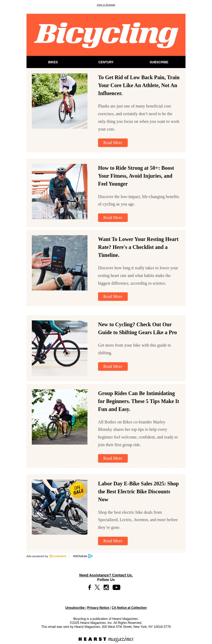Image resolution: width=212 pixels, height=644 pixels.
Task: Open the View in Browser link
Action: click(x=106, y=5)
